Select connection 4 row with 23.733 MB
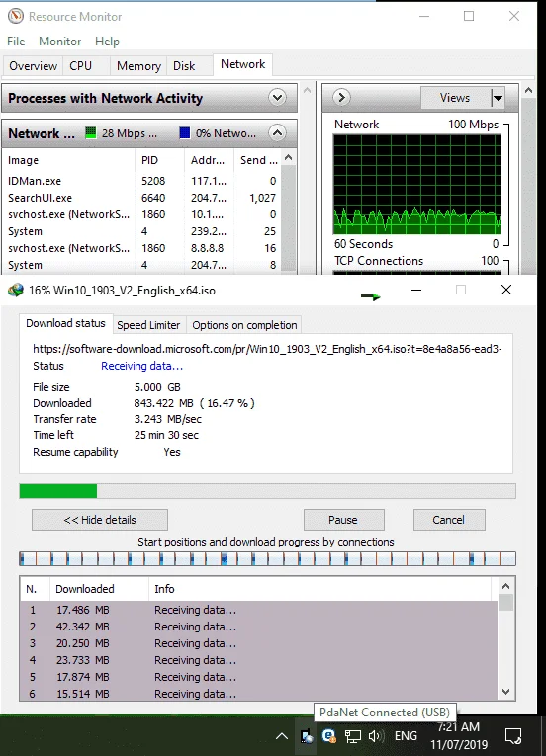This screenshot has width=546, height=756. (x=258, y=660)
